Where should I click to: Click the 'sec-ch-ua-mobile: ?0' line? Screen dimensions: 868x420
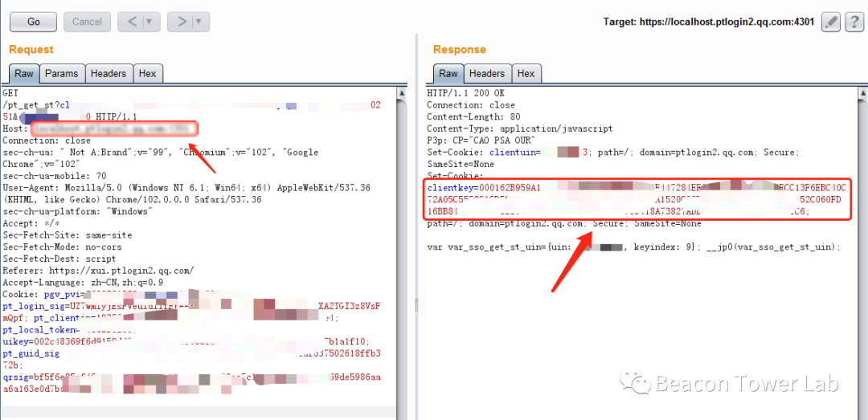[x=56, y=176]
